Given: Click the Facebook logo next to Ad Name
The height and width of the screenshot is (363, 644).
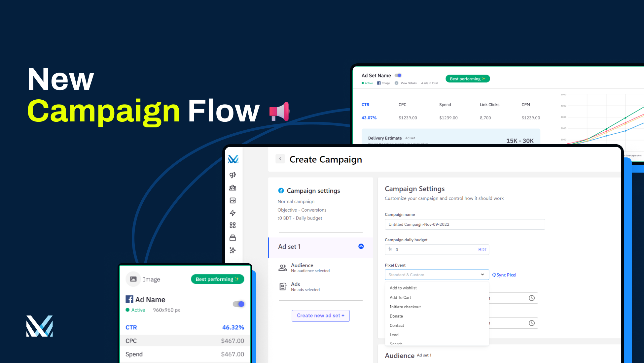Looking at the screenshot, I should point(129,299).
